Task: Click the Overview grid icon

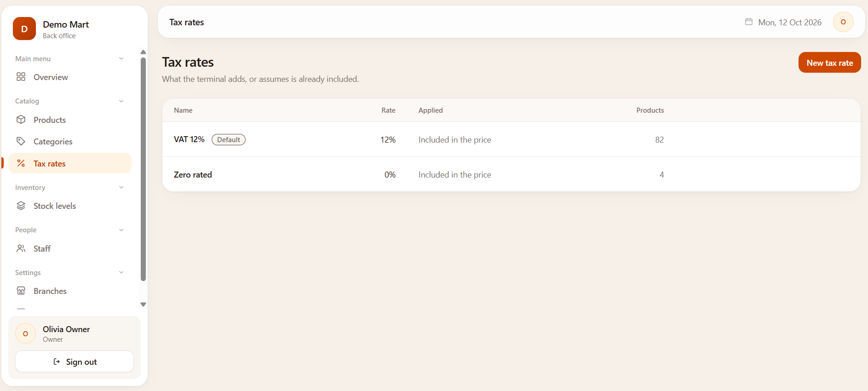Action: tap(21, 77)
